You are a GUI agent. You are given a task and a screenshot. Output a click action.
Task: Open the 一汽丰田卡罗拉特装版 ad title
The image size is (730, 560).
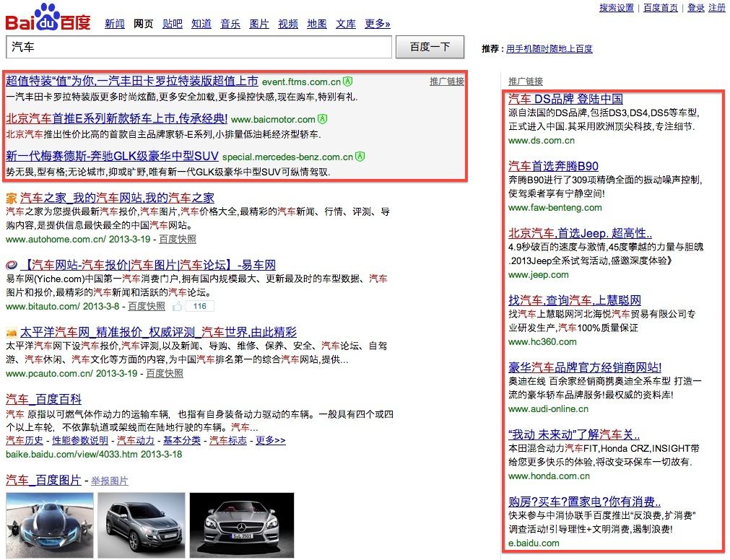click(131, 81)
